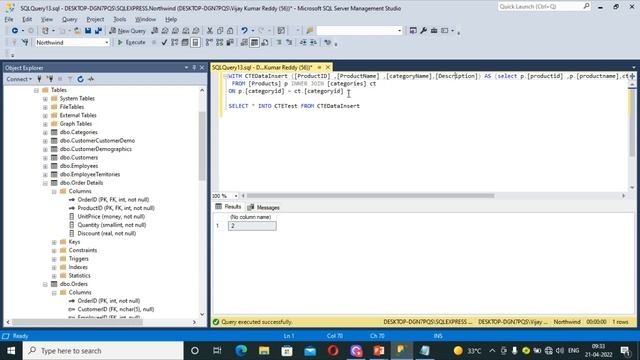
Task: Select UnitPrice (money, not null) column
Action: [x=111, y=217]
